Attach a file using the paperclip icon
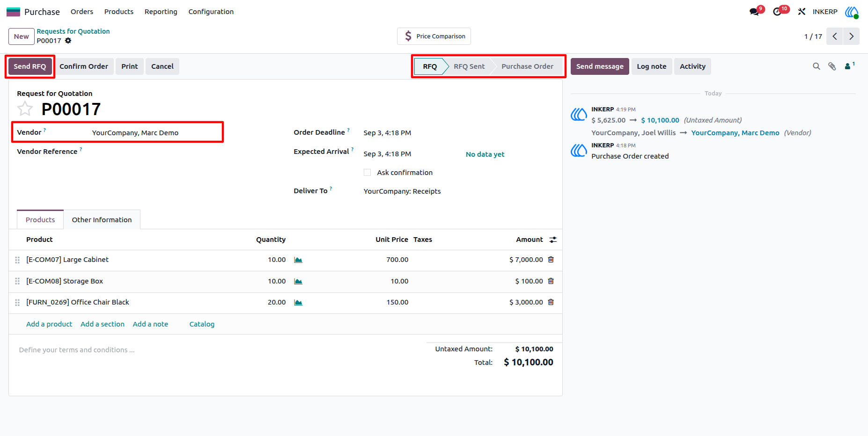This screenshot has width=868, height=436. [x=832, y=66]
